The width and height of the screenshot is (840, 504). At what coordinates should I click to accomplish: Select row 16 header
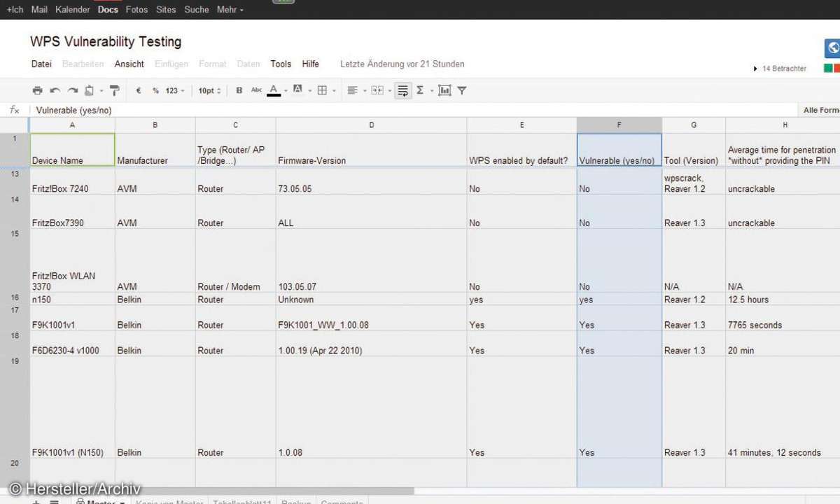(15, 299)
